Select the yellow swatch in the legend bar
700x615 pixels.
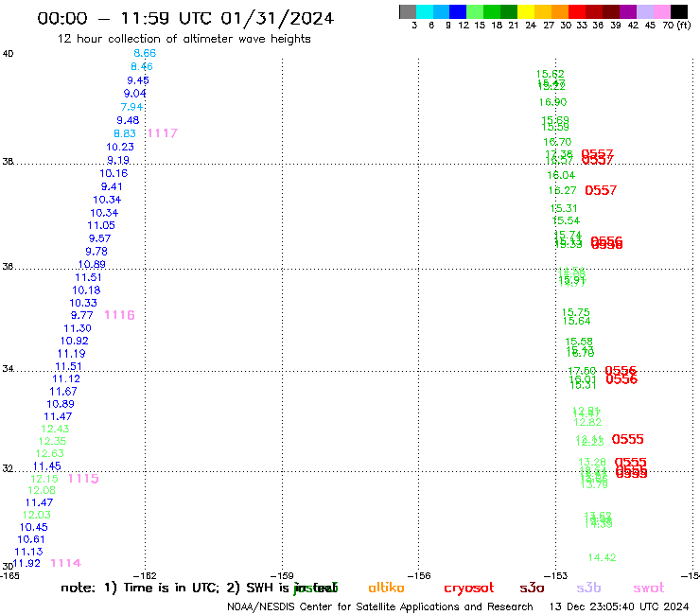pyautogui.click(x=526, y=11)
